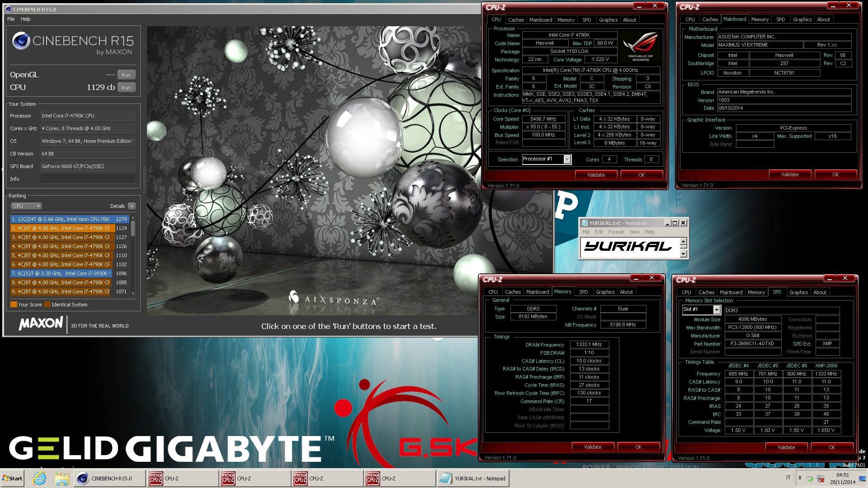
Task: Click the GeForce 8600 GT GFX Board field
Action: click(88, 166)
